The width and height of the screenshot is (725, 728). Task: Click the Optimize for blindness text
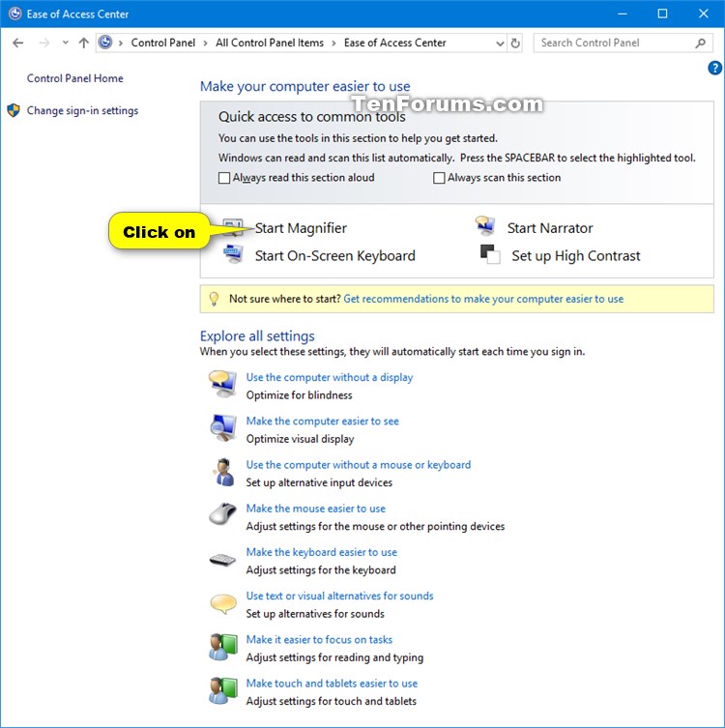click(300, 395)
